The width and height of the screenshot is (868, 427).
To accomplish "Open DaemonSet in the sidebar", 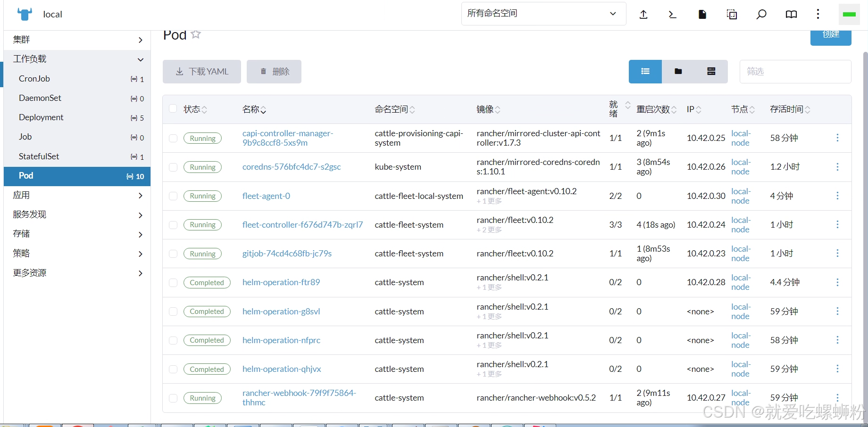I will pos(77,98).
